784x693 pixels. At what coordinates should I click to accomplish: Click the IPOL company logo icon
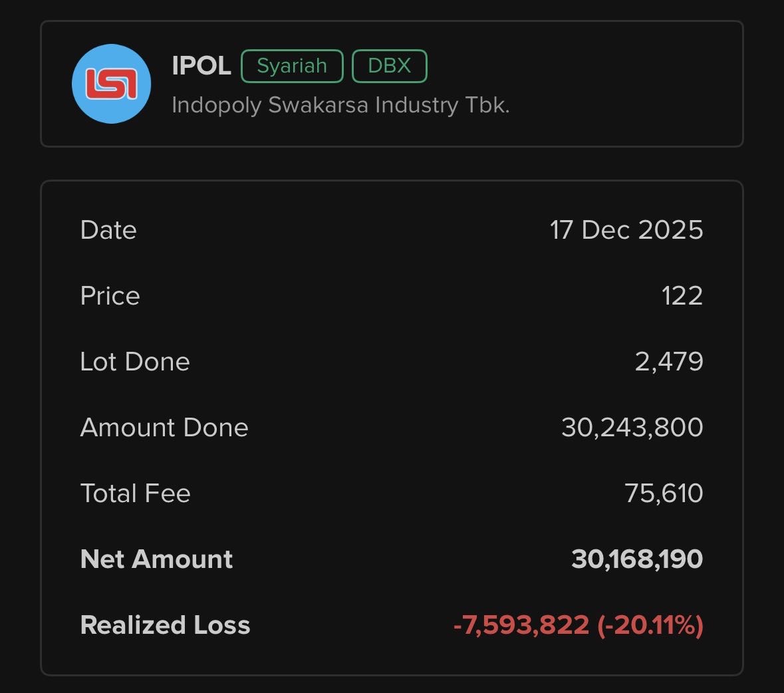click(111, 84)
